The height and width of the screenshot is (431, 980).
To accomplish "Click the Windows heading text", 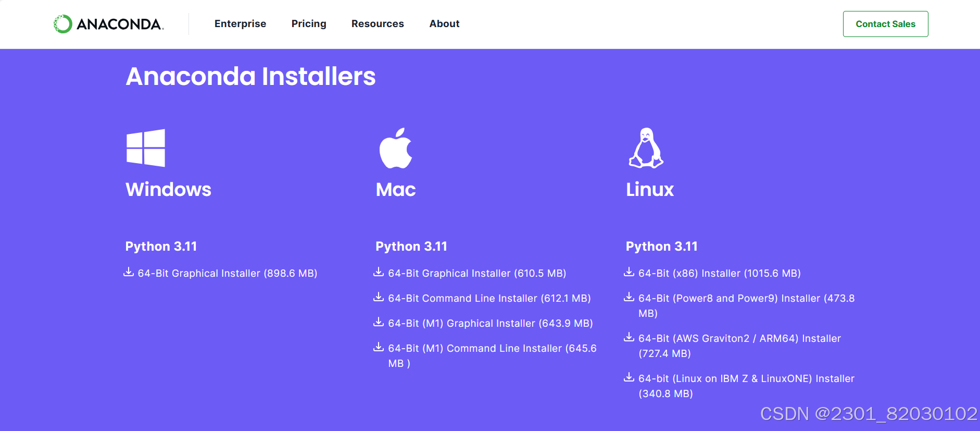I will 168,190.
